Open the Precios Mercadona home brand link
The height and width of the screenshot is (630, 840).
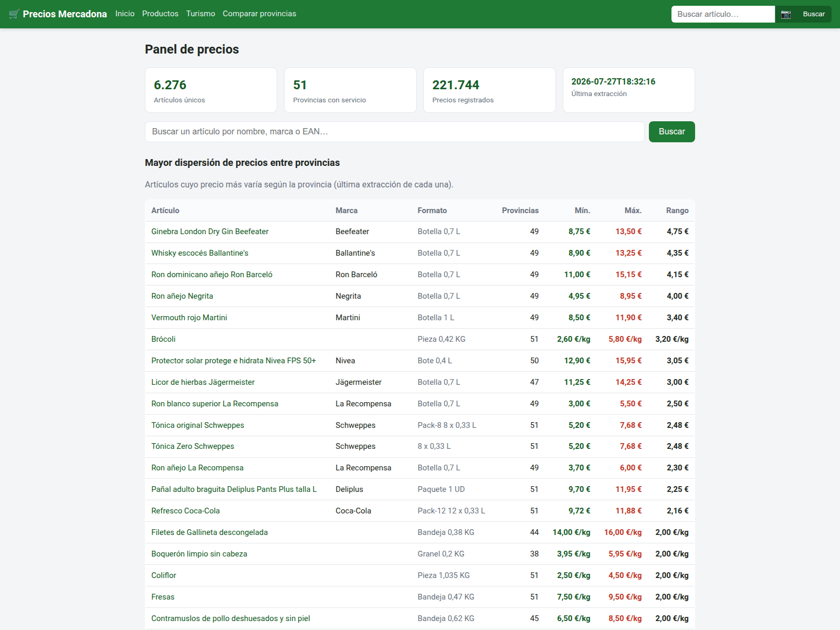click(58, 14)
